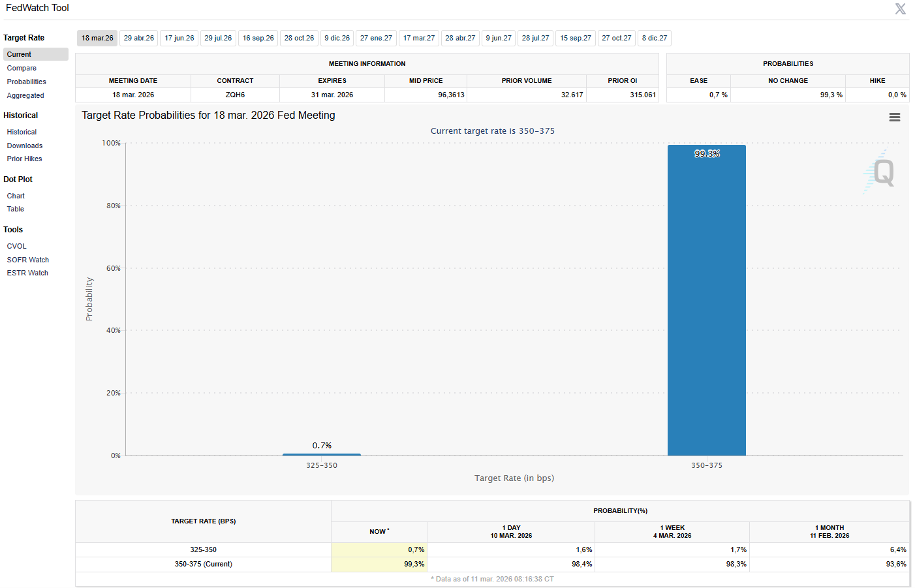This screenshot has height=588, width=915.
Task: Choose the 8 dic.27 meeting tab
Action: [654, 39]
